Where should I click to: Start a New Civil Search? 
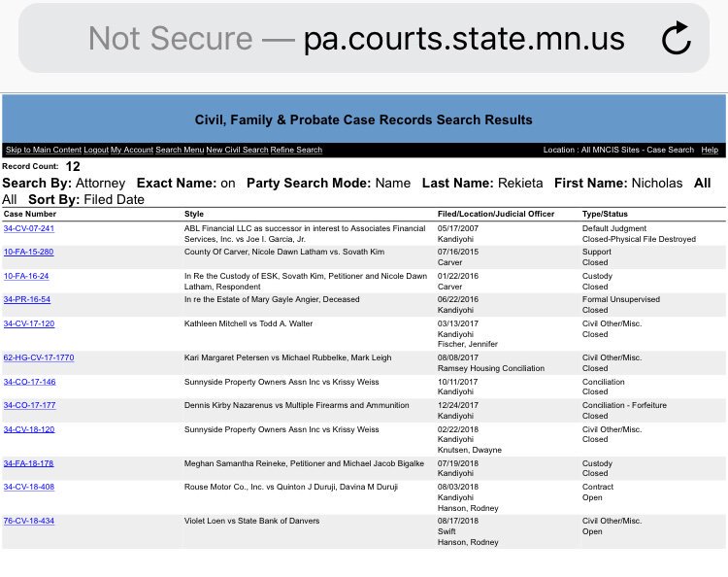(237, 150)
